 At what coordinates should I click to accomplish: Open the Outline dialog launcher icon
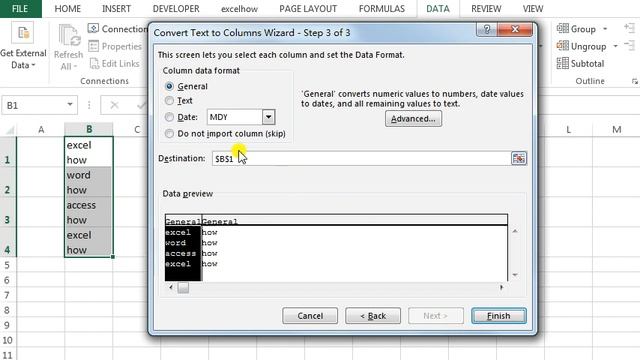[634, 82]
